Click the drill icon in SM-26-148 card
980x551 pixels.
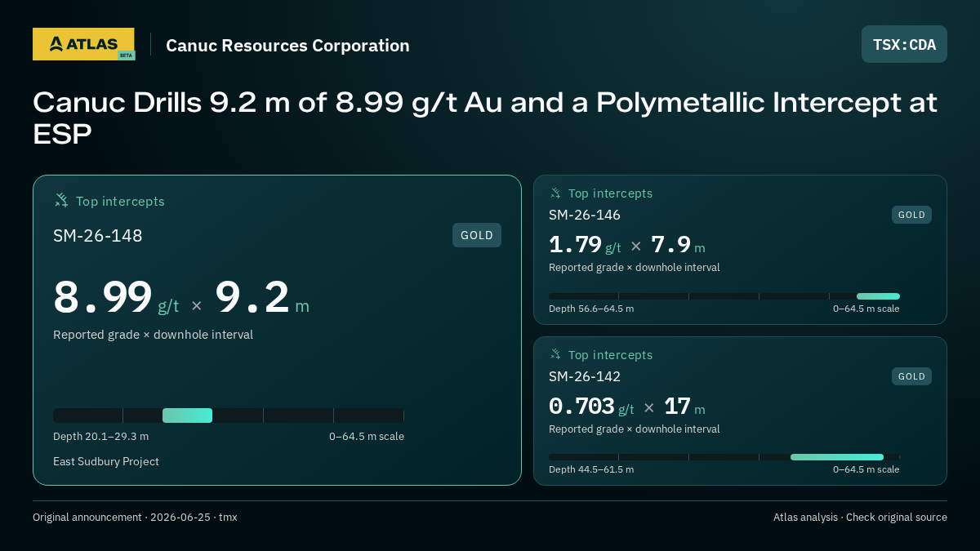(61, 200)
